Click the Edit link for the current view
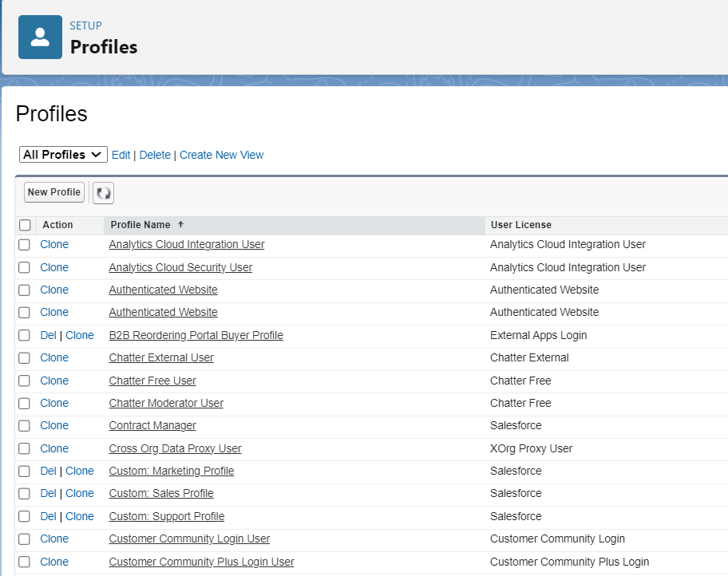 [x=121, y=155]
